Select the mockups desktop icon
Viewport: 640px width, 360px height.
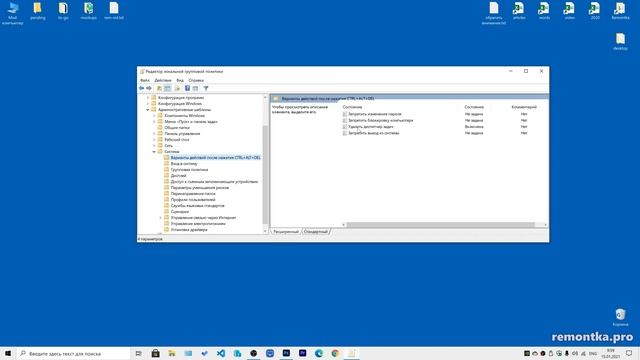[89, 11]
